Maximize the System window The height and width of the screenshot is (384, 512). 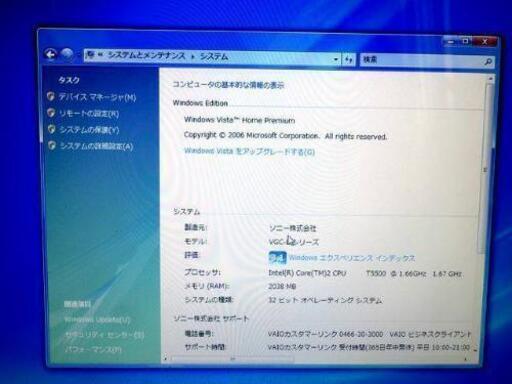point(466,42)
